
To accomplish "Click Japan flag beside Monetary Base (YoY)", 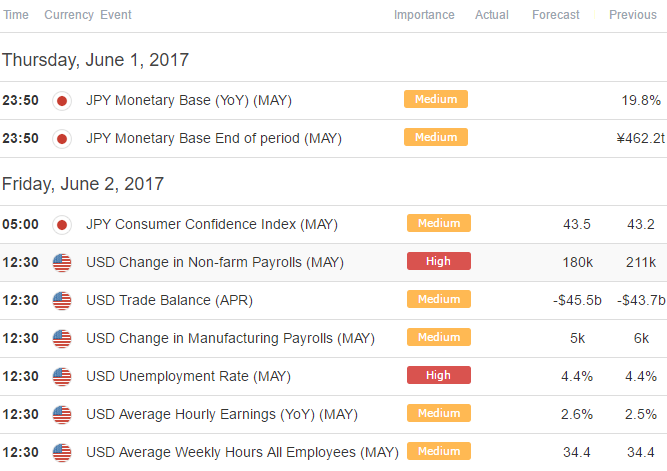I will tap(62, 101).
